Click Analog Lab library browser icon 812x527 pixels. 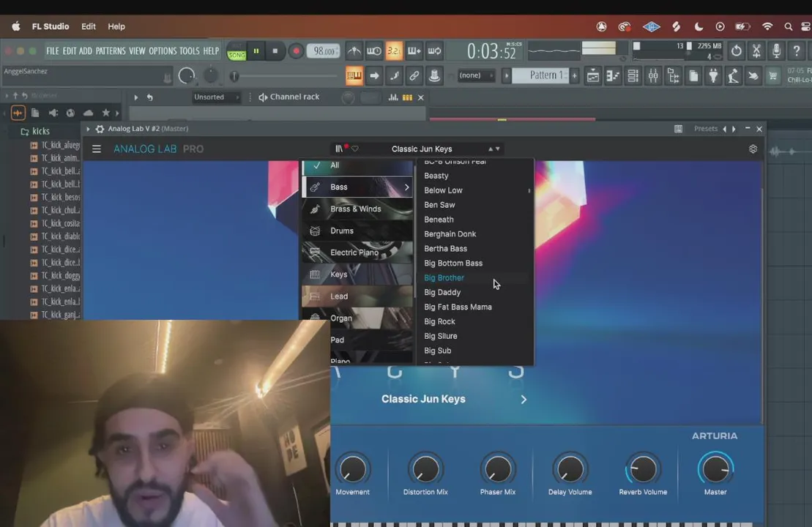click(339, 149)
